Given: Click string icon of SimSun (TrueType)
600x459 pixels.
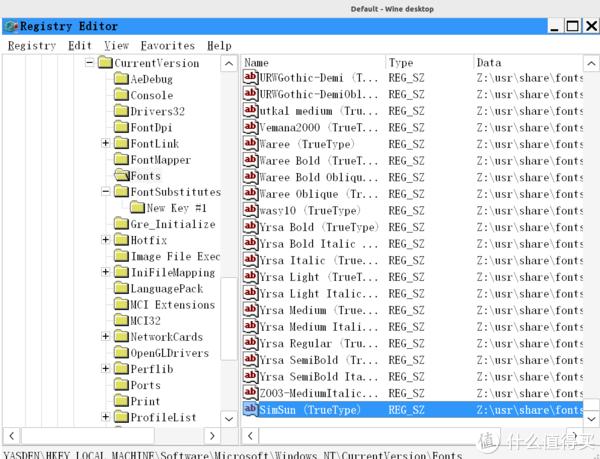Looking at the screenshot, I should [x=250, y=410].
